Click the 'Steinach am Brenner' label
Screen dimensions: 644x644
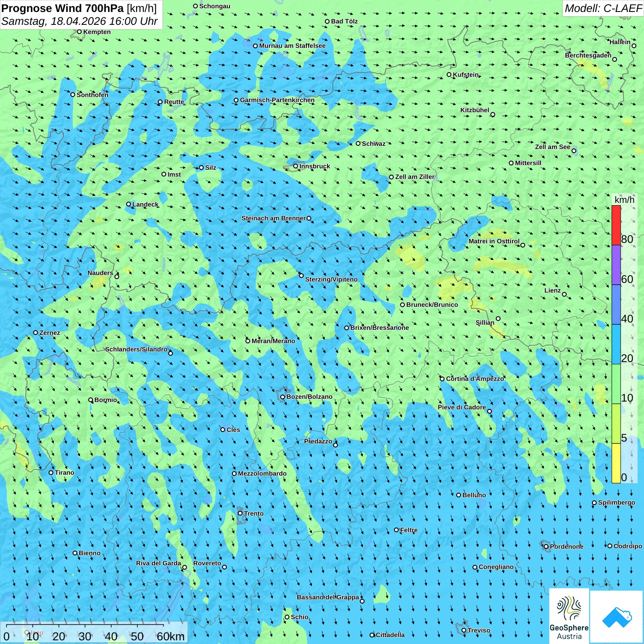pyautogui.click(x=274, y=218)
